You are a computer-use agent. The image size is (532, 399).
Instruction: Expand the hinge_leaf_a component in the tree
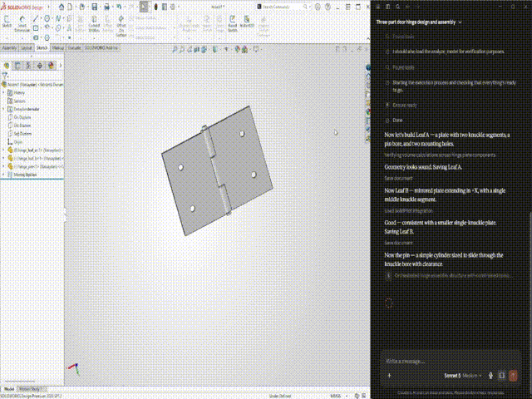tap(3, 150)
